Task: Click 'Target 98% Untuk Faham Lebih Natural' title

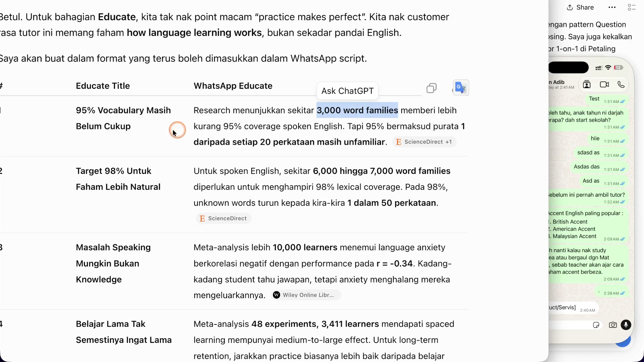Action: (x=118, y=179)
